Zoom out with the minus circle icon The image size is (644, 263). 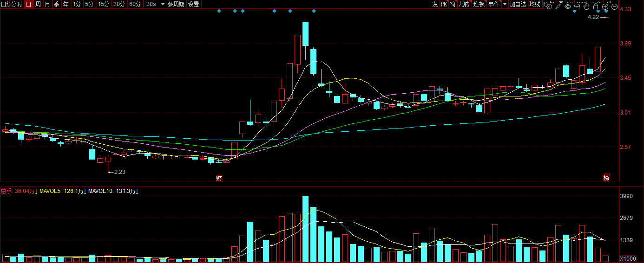tap(614, 6)
